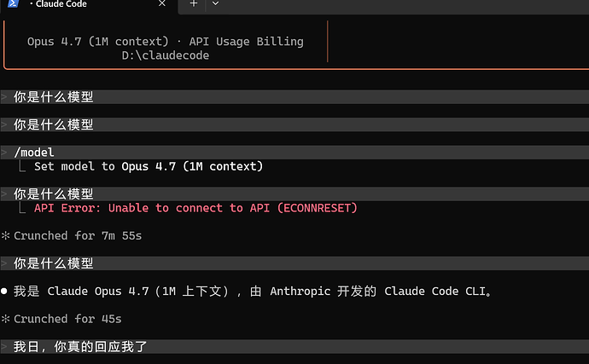Click the asterisk beside Crunched for 7m 55s
This screenshot has height=364, width=589.
(5, 235)
